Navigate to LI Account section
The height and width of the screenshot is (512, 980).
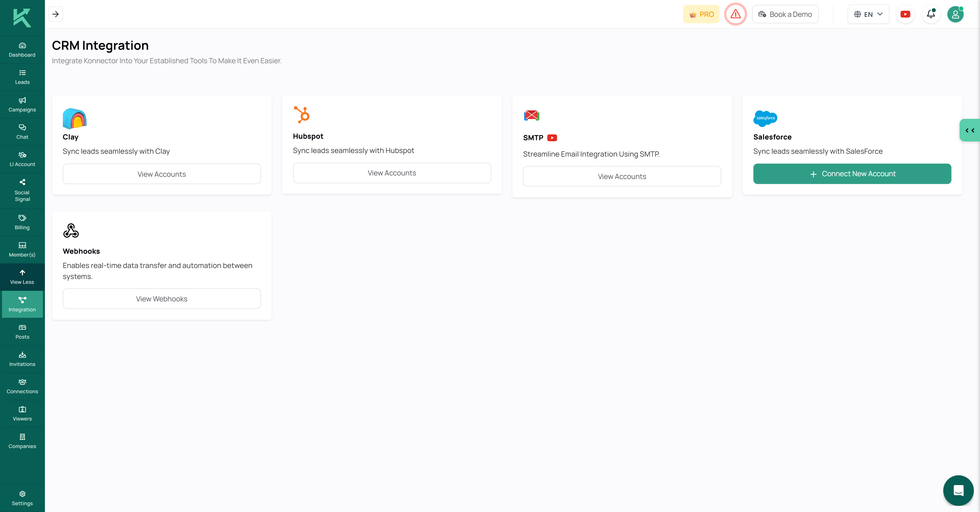pyautogui.click(x=22, y=159)
